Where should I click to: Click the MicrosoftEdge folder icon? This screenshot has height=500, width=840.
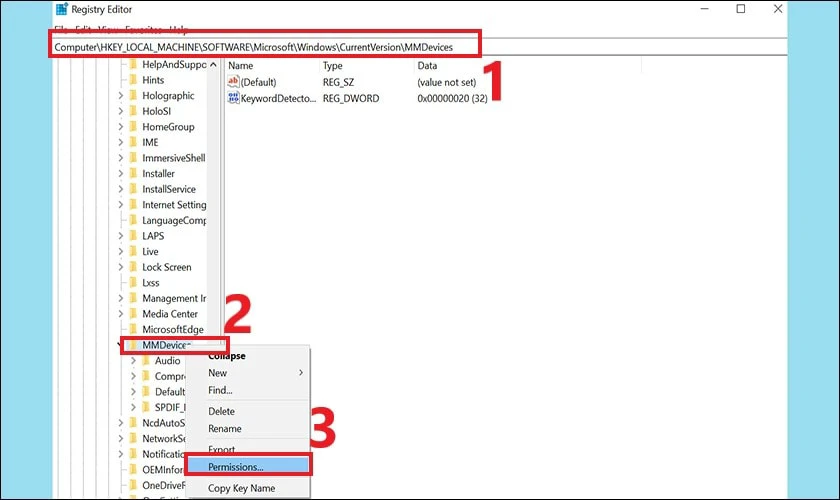(x=133, y=329)
